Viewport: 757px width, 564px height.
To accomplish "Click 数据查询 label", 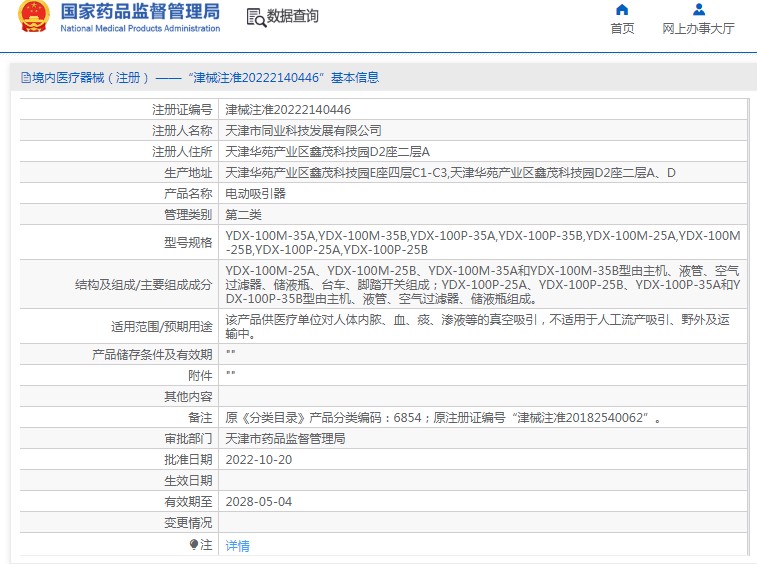I will (x=293, y=16).
